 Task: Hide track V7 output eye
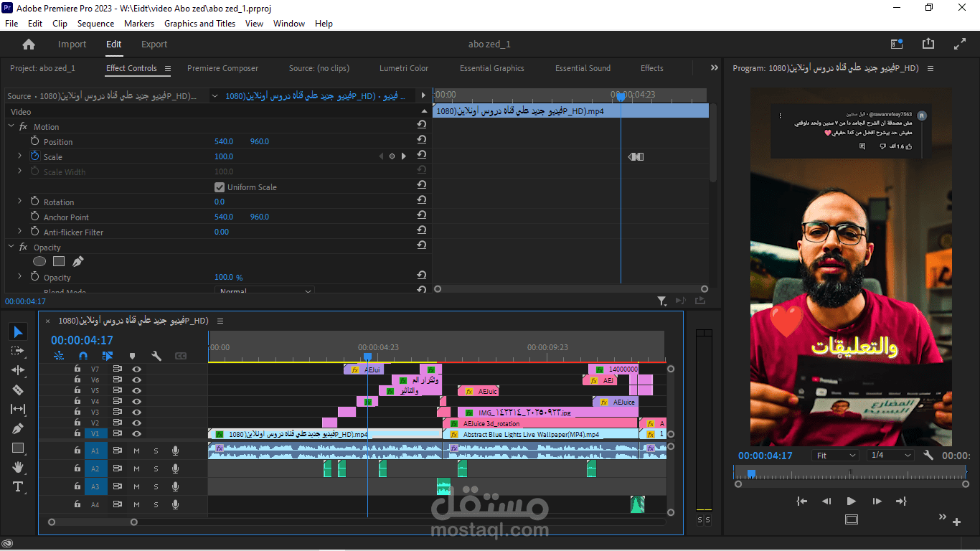[136, 369]
